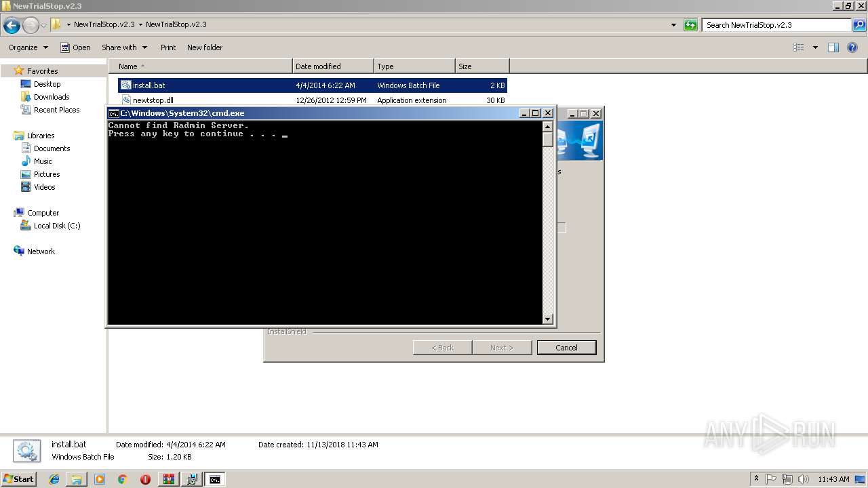The height and width of the screenshot is (488, 868).
Task: Toggle the preview pane icon
Action: [x=833, y=47]
